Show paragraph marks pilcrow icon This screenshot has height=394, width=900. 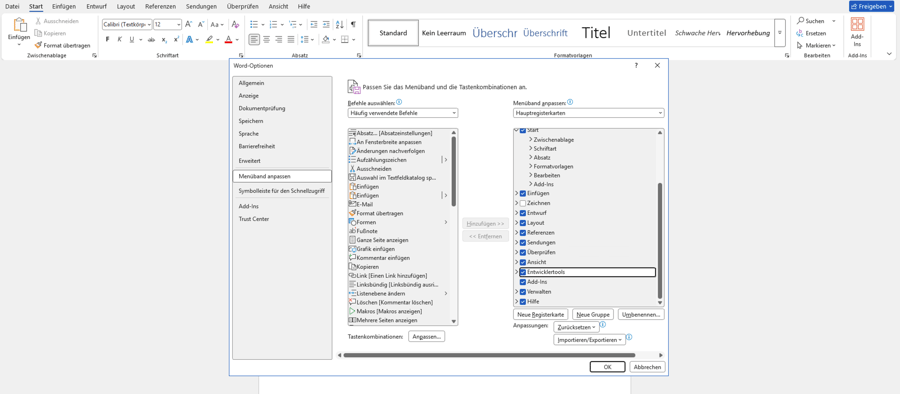(353, 24)
